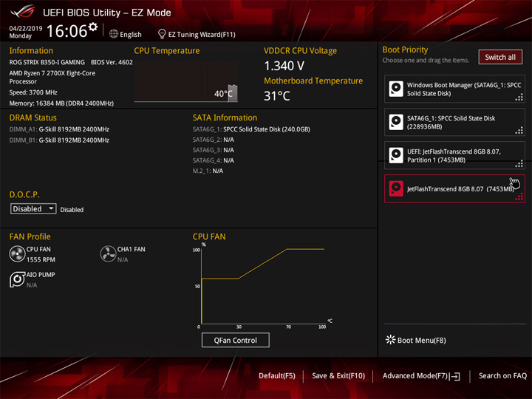Click DIMM_B1 G-Skill 8192MB entry
This screenshot has height=399, width=532.
[x=59, y=140]
